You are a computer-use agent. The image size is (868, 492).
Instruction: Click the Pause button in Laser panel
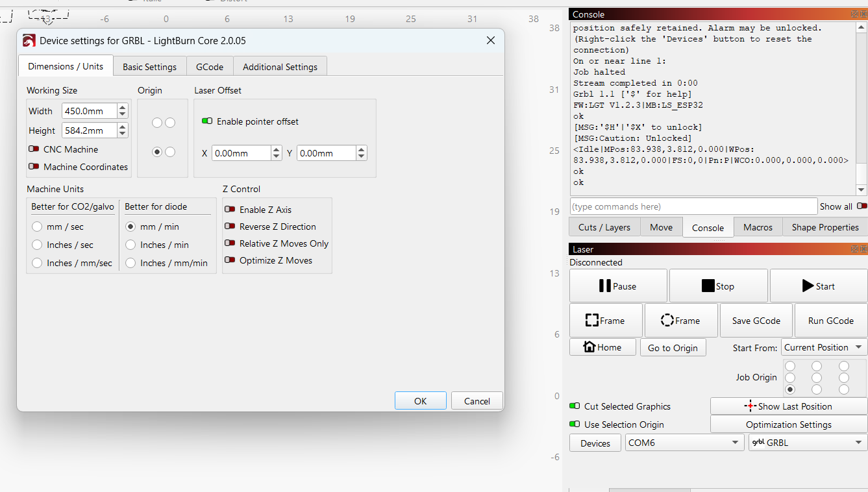coord(617,286)
